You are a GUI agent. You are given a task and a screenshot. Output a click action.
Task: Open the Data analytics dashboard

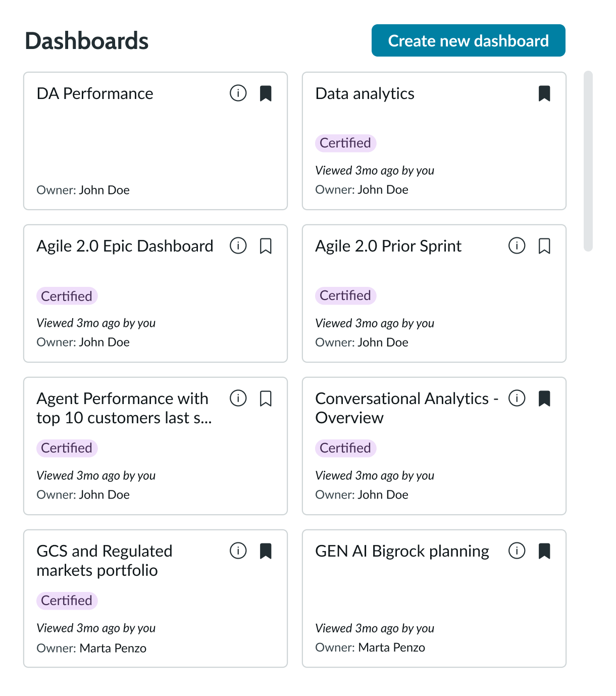point(365,94)
